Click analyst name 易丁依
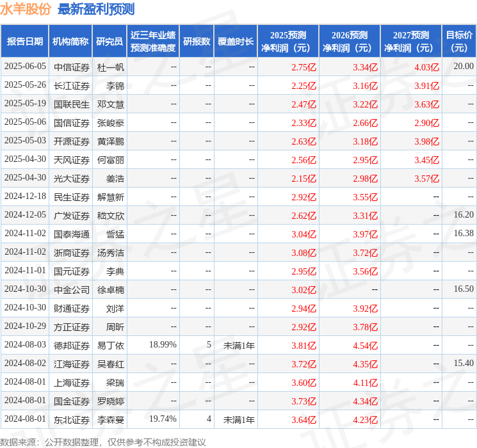The image size is (477, 448). pos(110,346)
